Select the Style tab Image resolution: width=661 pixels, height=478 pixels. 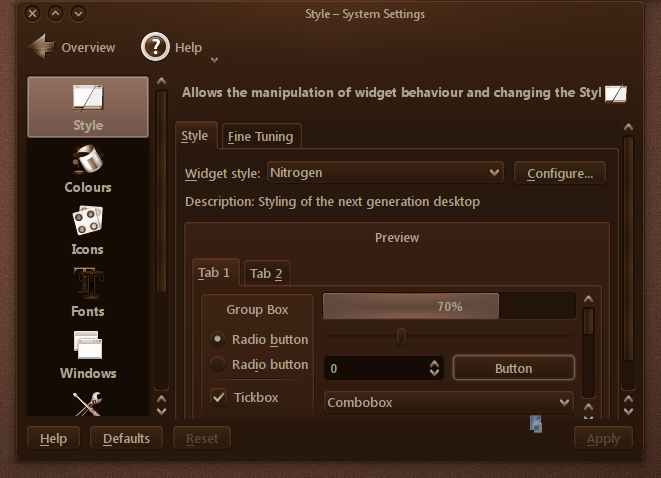[195, 135]
